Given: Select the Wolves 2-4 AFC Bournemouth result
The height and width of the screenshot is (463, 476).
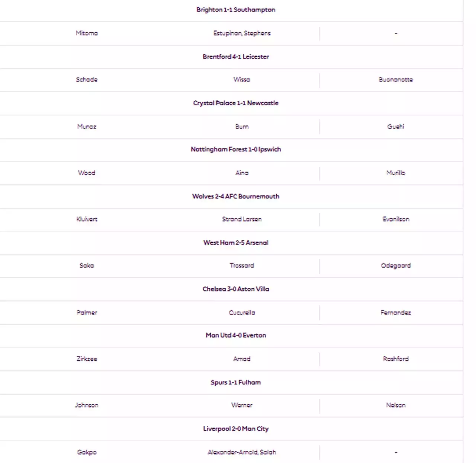Looking at the screenshot, I should tap(236, 196).
